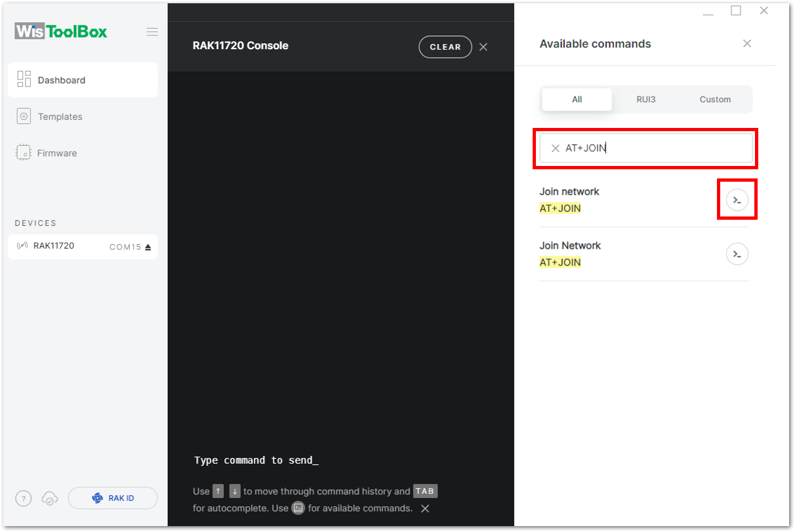Screen dimensions: 795x532
Task: Click the WisToolBox logo
Action: 61,31
